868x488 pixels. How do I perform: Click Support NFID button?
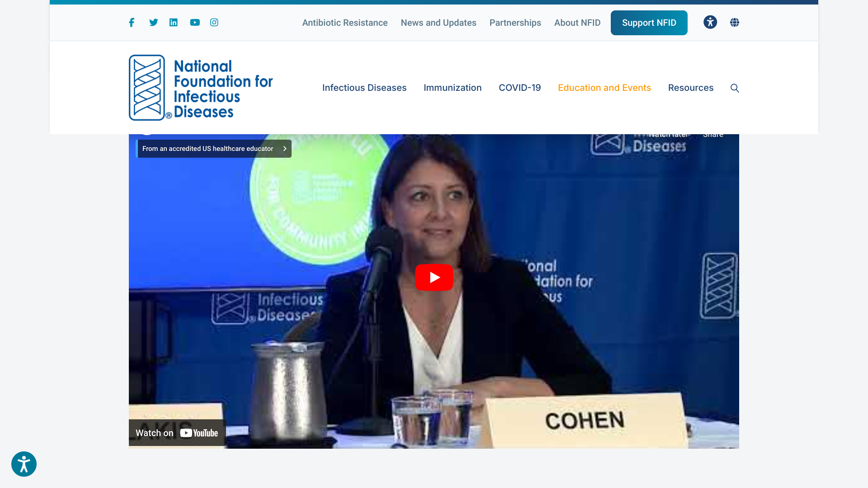(649, 23)
